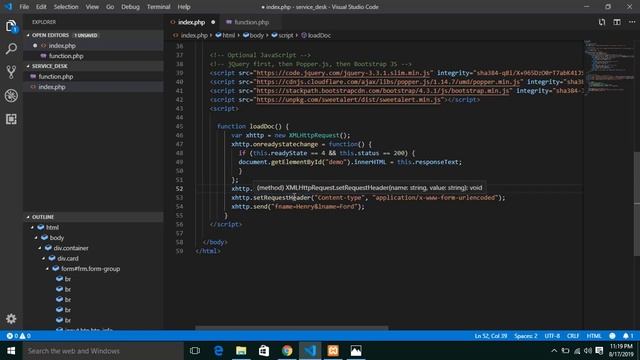Open the Explorer view in activity bar
The height and width of the screenshot is (360, 640).
pos(11,27)
